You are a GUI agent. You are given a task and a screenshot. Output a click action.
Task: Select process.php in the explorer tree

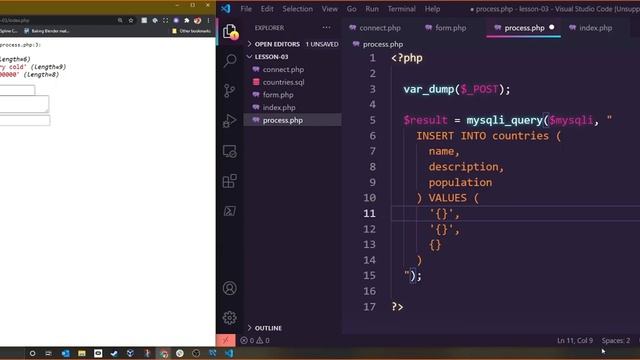point(292,120)
